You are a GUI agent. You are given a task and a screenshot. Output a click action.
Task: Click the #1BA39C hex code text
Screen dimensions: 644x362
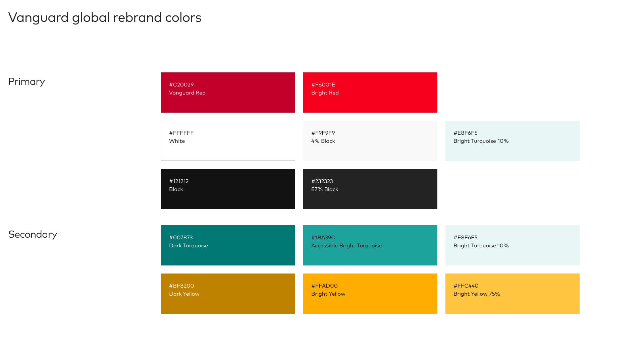click(323, 238)
